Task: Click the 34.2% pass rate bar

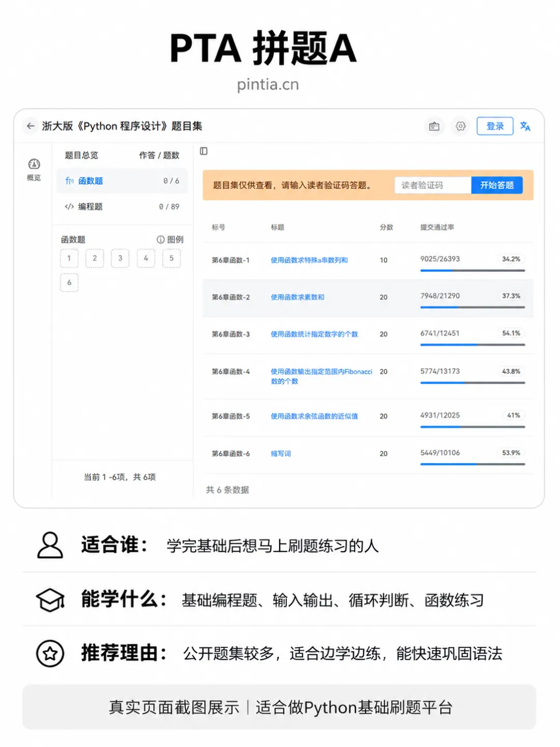Action: coord(472,270)
